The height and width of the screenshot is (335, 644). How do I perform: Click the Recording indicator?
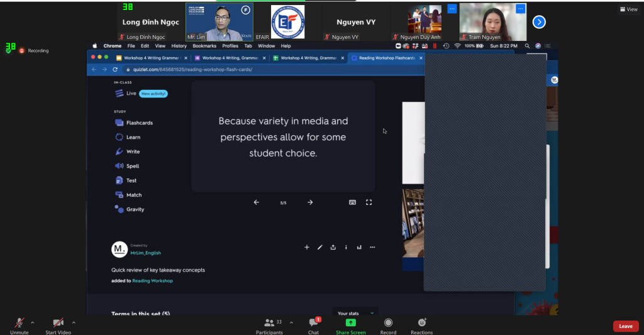point(34,50)
